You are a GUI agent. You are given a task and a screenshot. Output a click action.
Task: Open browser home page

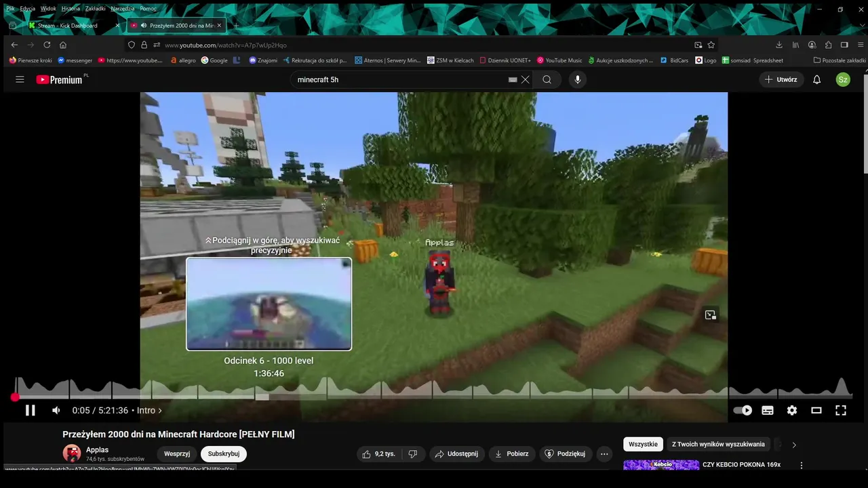coord(63,45)
